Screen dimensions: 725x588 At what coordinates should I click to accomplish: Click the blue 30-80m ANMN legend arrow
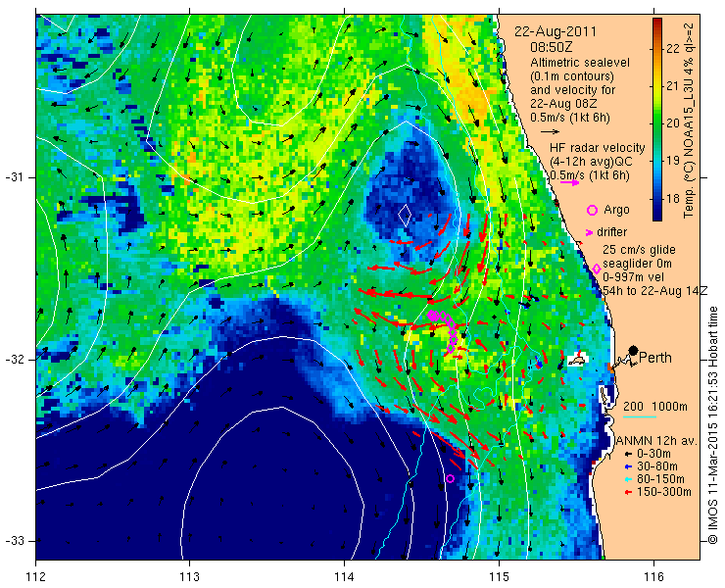[628, 466]
